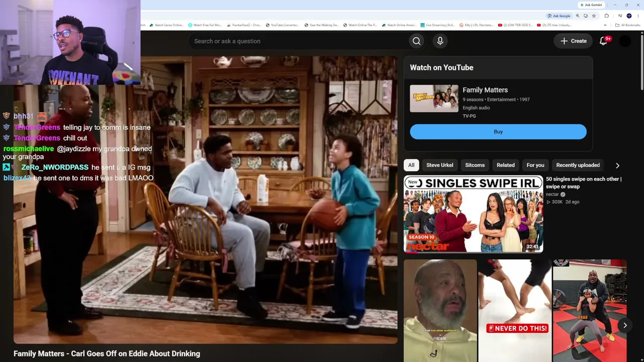Open the Family Matters show thumbnail
Image resolution: width=644 pixels, height=362 pixels.
pos(434,99)
